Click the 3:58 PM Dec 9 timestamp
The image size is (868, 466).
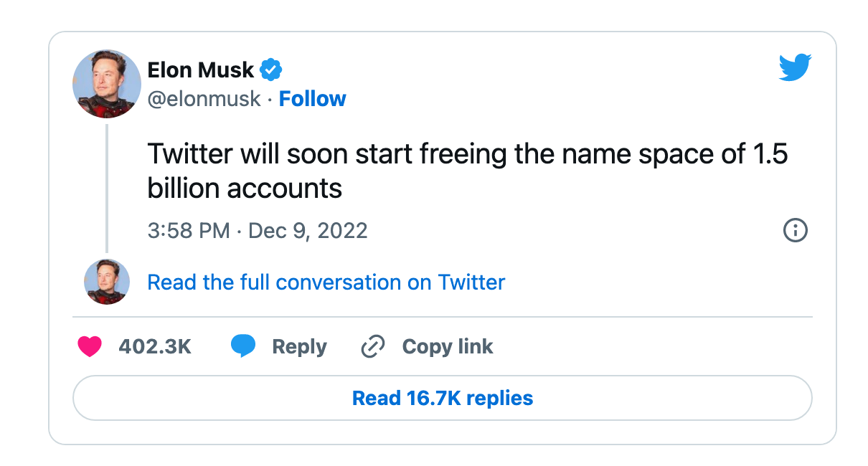pos(258,231)
